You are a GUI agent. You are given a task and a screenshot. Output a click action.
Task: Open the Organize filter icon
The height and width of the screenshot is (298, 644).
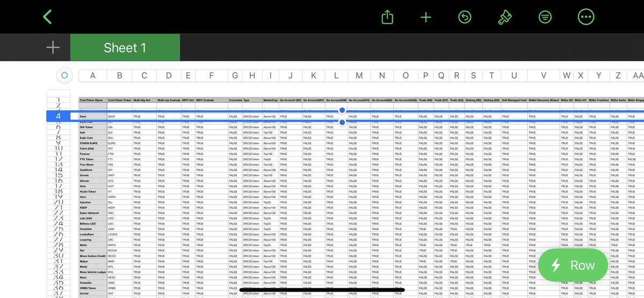point(545,17)
